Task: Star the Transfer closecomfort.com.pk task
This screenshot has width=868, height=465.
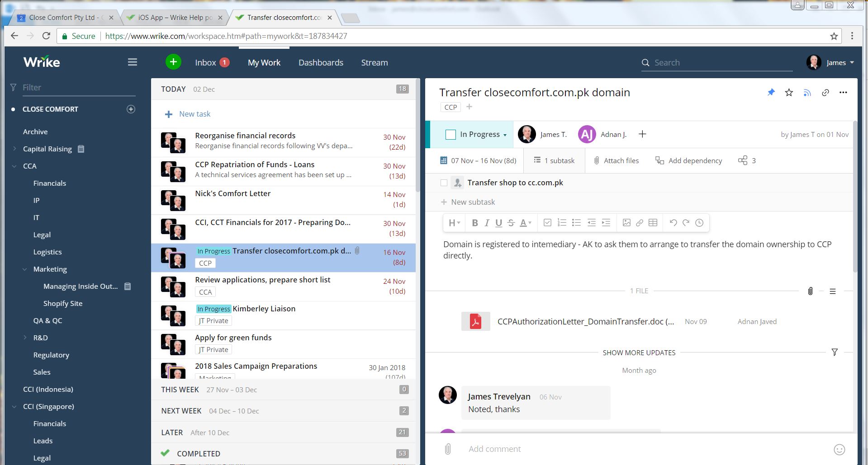Action: 789,93
